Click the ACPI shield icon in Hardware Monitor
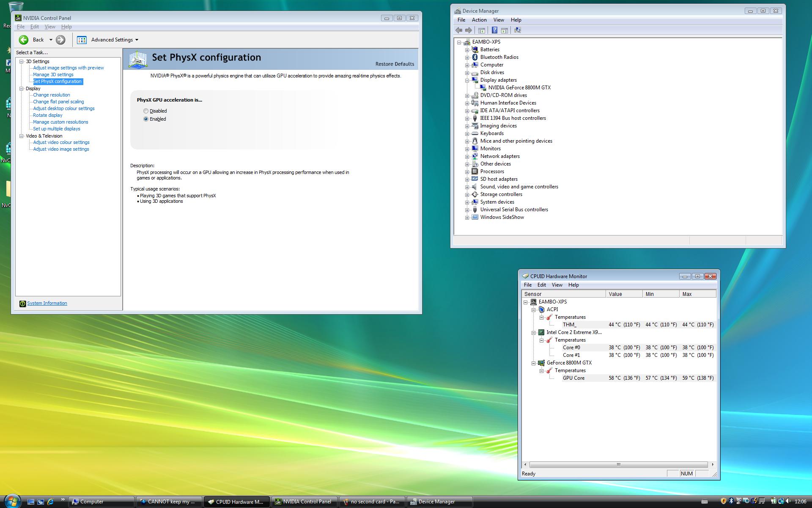Image resolution: width=812 pixels, height=508 pixels. [541, 309]
